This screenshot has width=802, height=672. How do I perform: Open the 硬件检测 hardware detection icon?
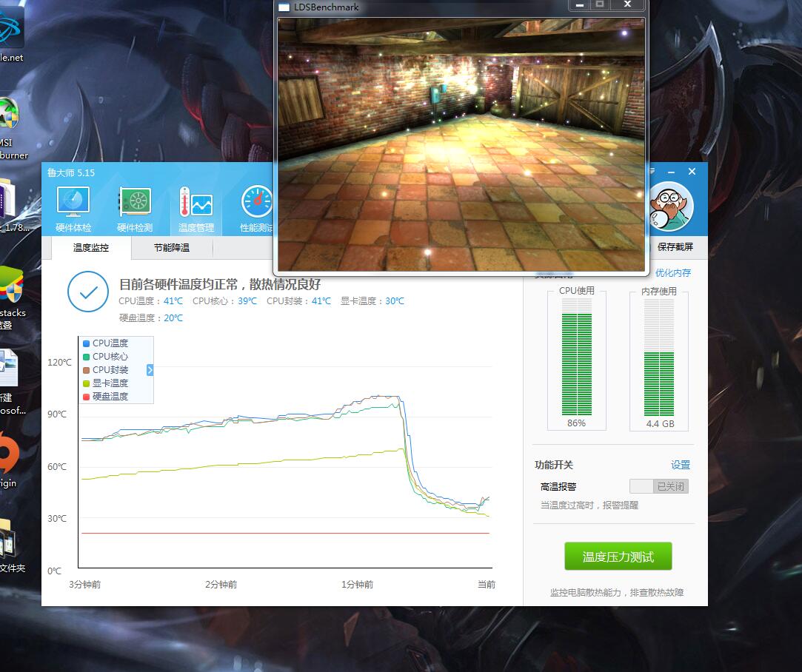coord(135,209)
